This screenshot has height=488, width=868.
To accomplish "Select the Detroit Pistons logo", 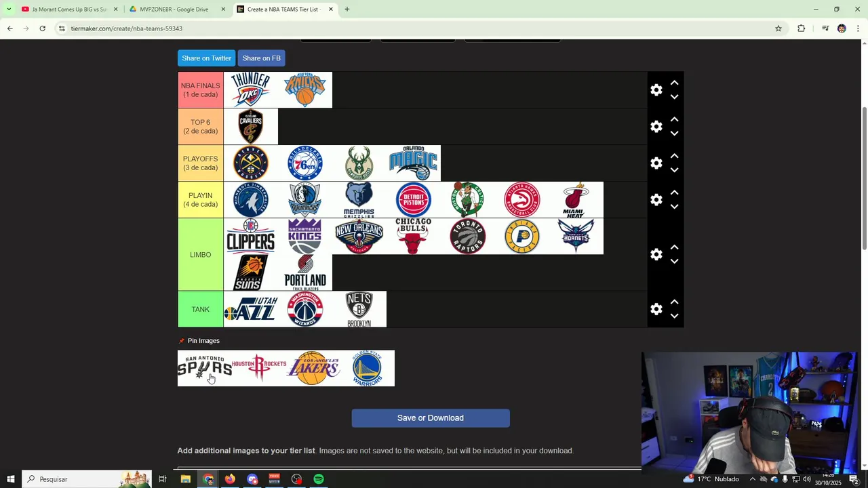I will [414, 200].
